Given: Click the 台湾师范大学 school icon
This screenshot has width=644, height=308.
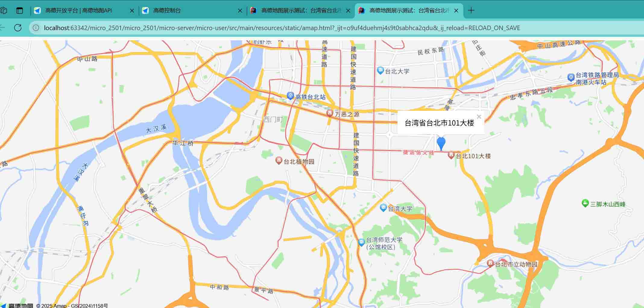Looking at the screenshot, I should click(361, 242).
